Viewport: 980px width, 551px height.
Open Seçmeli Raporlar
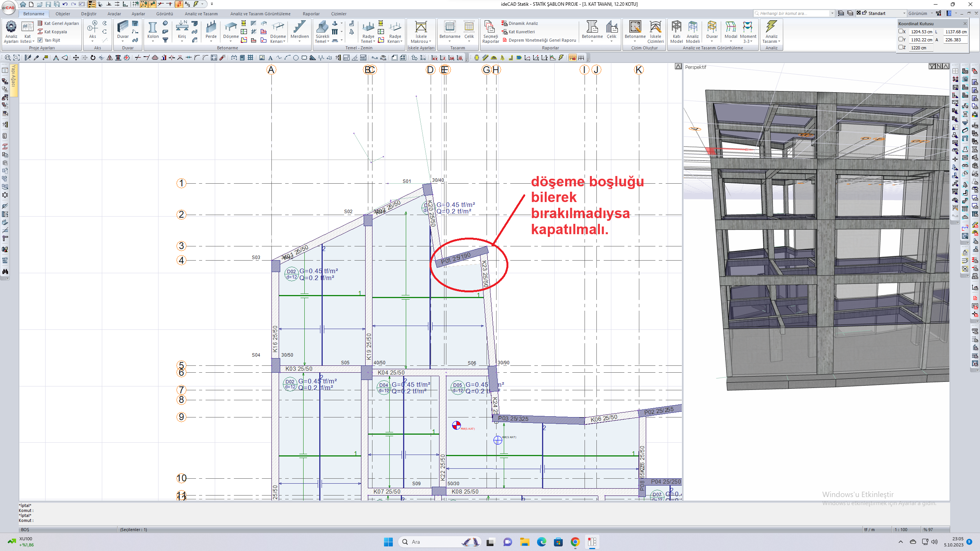490,32
